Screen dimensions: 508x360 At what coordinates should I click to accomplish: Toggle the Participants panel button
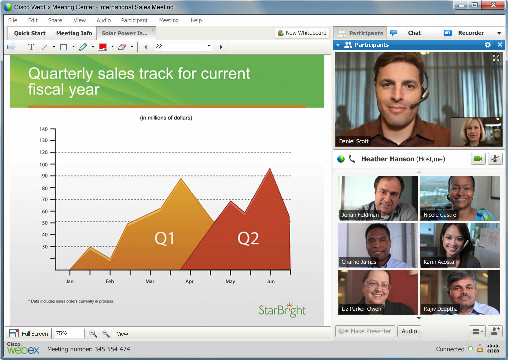tap(360, 33)
